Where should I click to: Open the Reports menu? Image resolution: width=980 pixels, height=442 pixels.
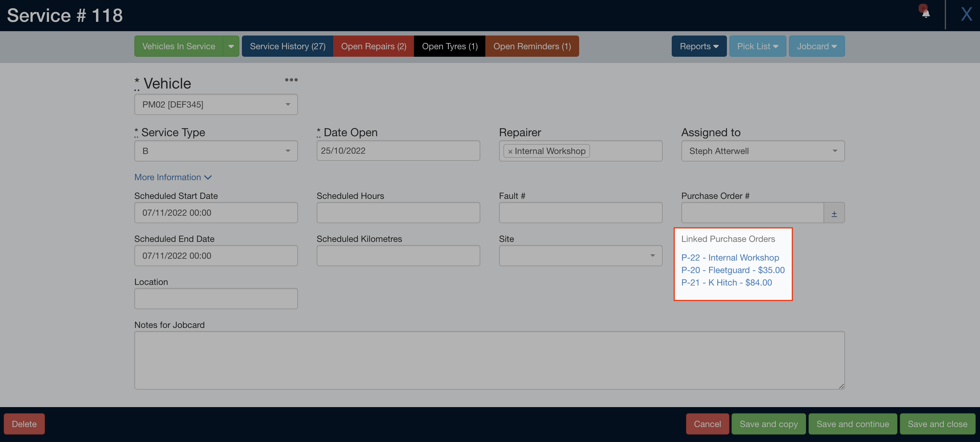pos(699,46)
